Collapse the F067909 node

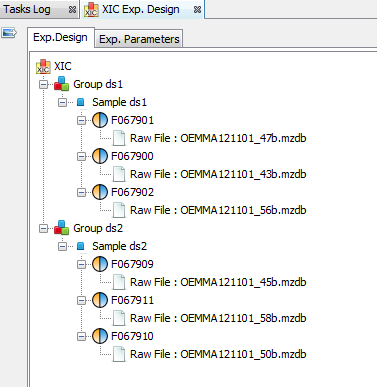(81, 264)
